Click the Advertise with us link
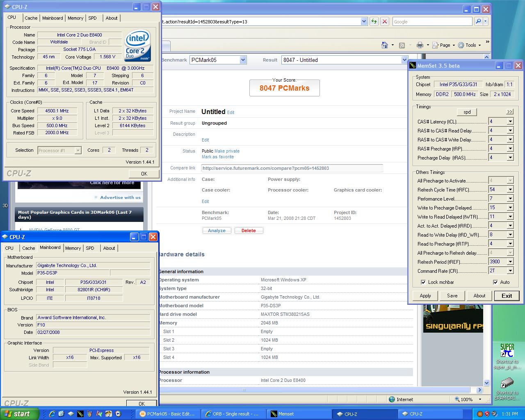This screenshot has height=420, width=525. tap(120, 197)
